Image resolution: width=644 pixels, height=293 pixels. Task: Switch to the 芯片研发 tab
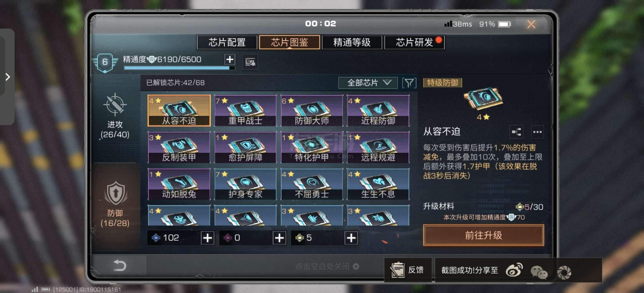tap(414, 42)
